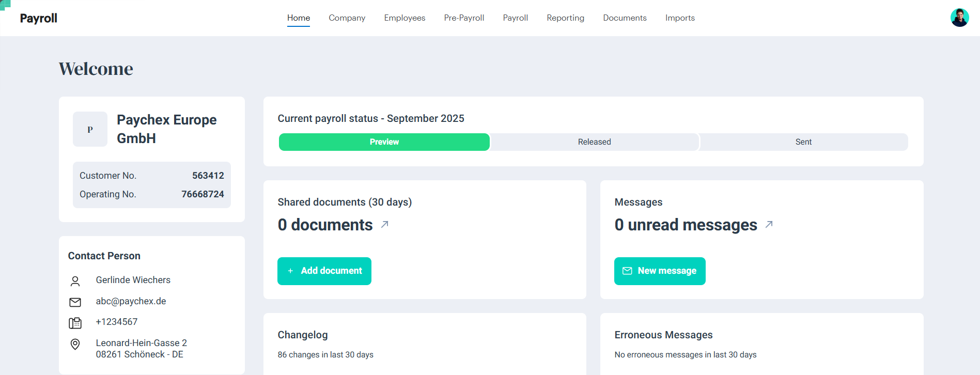Select the Preview payroll status step
Viewport: 980px width, 375px height.
tap(384, 142)
